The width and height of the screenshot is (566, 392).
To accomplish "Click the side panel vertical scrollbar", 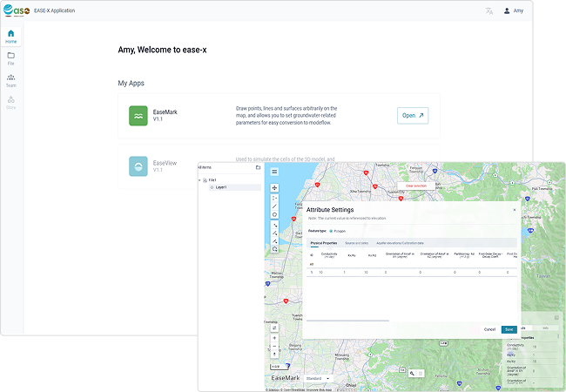I will (558, 336).
